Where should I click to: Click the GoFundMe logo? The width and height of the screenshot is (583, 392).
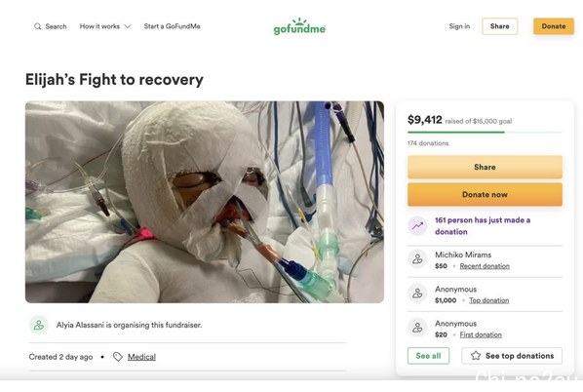click(x=299, y=26)
